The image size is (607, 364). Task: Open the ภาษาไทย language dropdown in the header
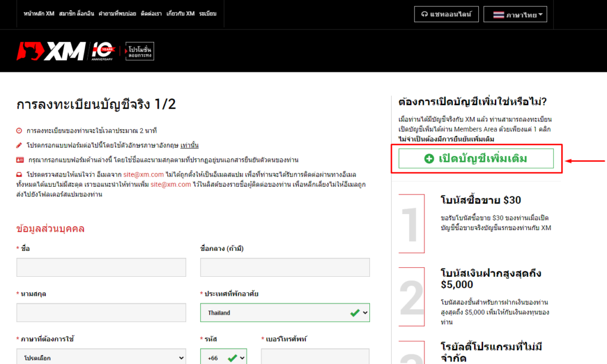pos(515,14)
